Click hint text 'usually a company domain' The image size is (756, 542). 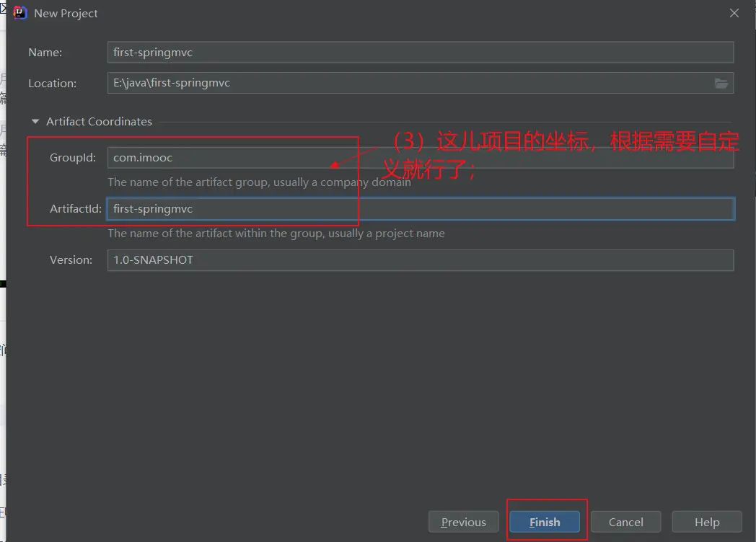pos(342,182)
